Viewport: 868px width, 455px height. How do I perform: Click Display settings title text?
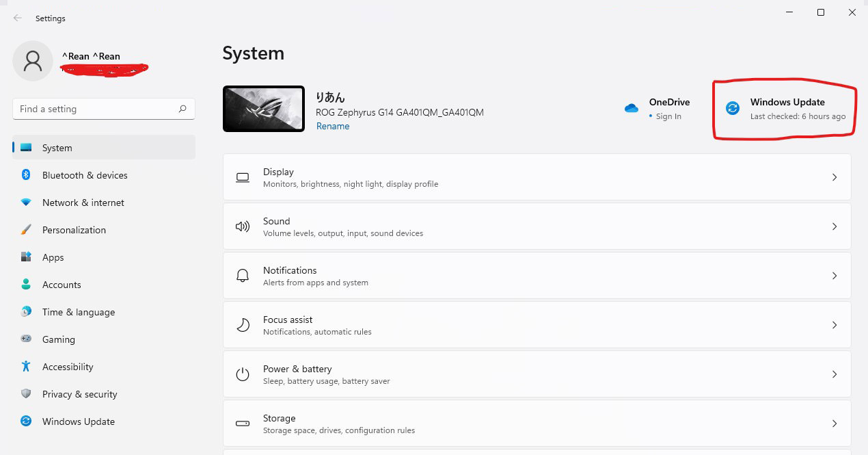[x=278, y=172]
